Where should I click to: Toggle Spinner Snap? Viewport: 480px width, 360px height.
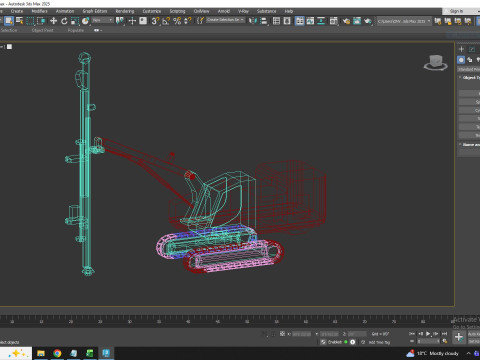pos(188,21)
